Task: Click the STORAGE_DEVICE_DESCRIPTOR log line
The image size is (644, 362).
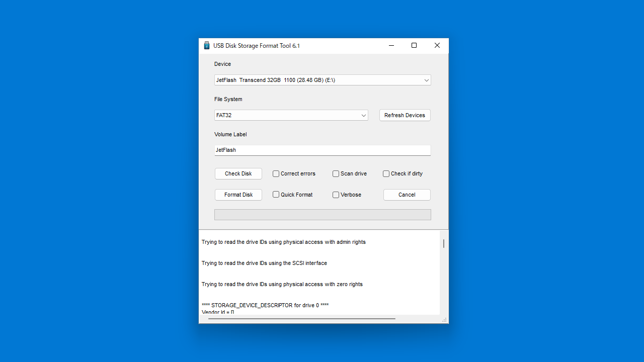Action: click(x=265, y=305)
